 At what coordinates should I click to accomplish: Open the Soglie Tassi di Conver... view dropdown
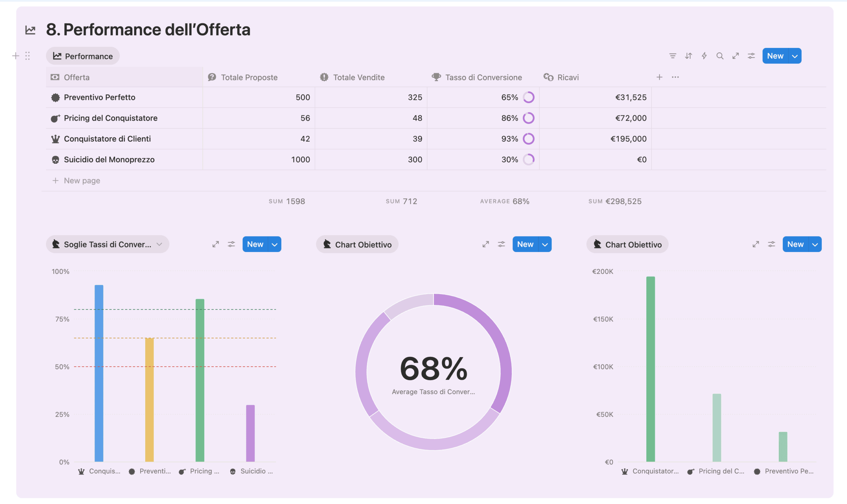click(x=159, y=244)
